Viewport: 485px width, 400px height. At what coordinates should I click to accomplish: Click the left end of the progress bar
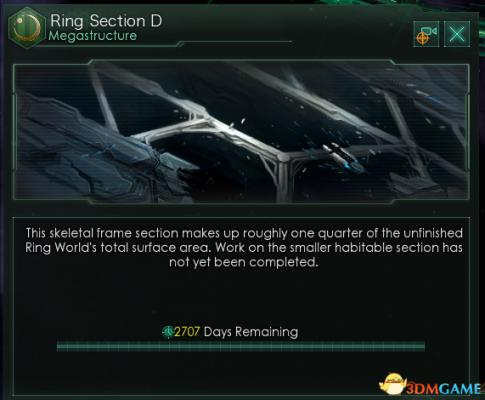tap(59, 346)
